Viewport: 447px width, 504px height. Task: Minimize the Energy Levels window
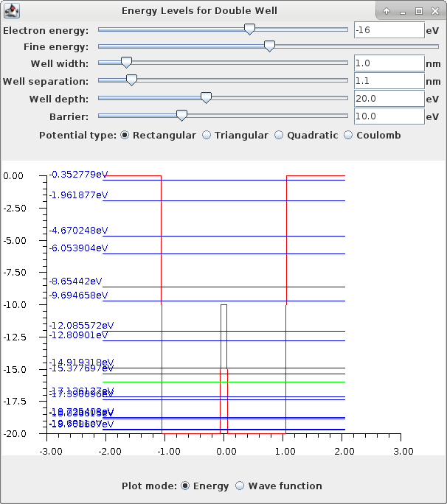click(403, 12)
